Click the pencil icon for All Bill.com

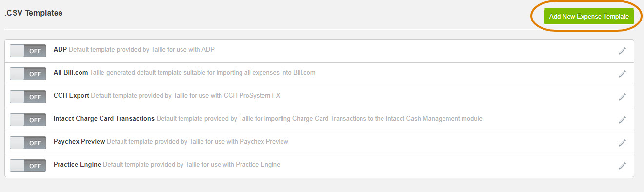click(x=622, y=74)
